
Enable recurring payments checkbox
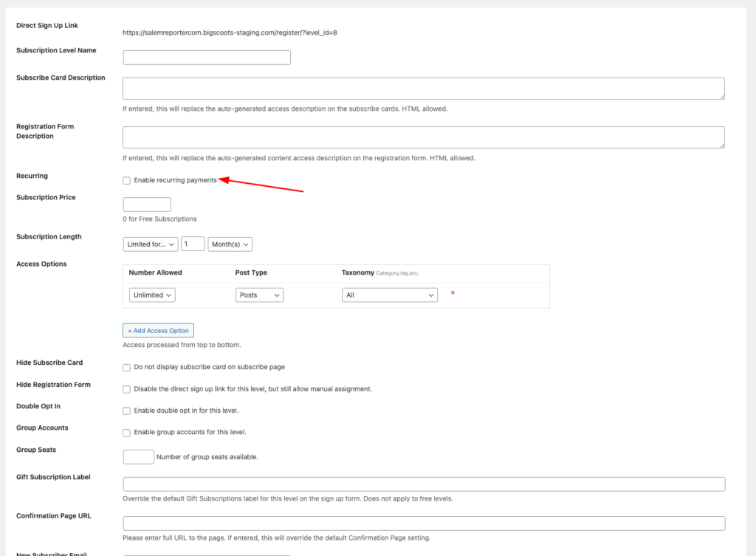point(127,181)
